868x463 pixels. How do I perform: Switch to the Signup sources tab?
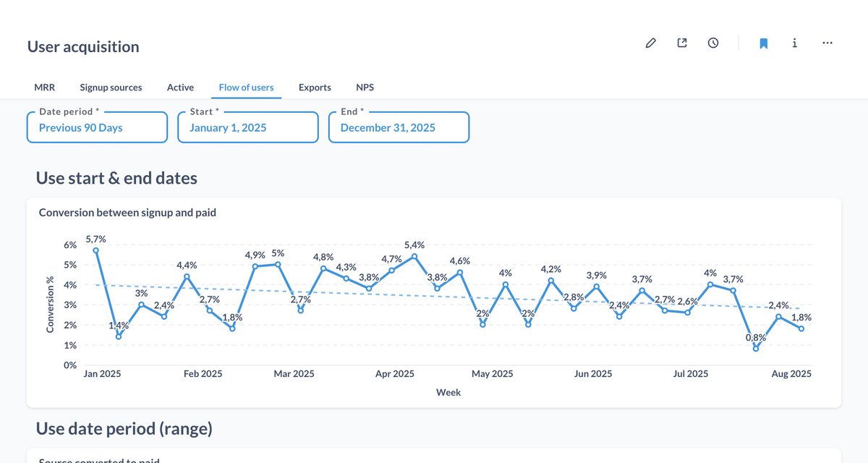pyautogui.click(x=111, y=88)
